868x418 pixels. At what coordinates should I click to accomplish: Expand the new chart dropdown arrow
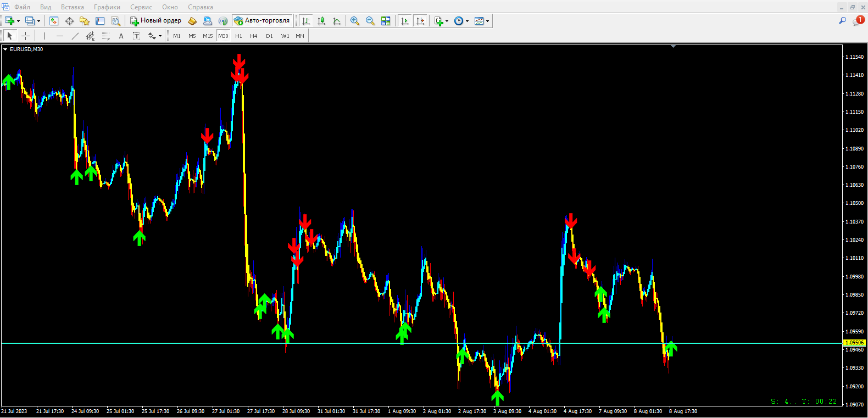click(19, 21)
